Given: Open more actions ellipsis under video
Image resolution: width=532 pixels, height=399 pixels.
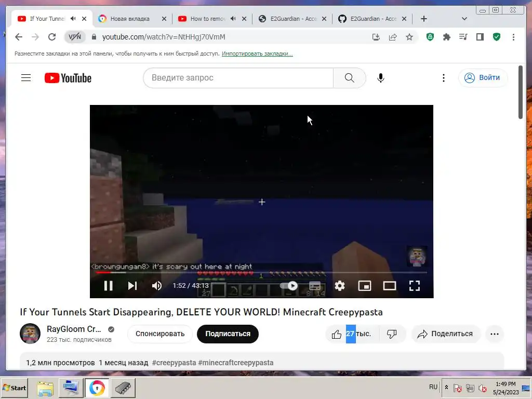Looking at the screenshot, I should coord(495,334).
